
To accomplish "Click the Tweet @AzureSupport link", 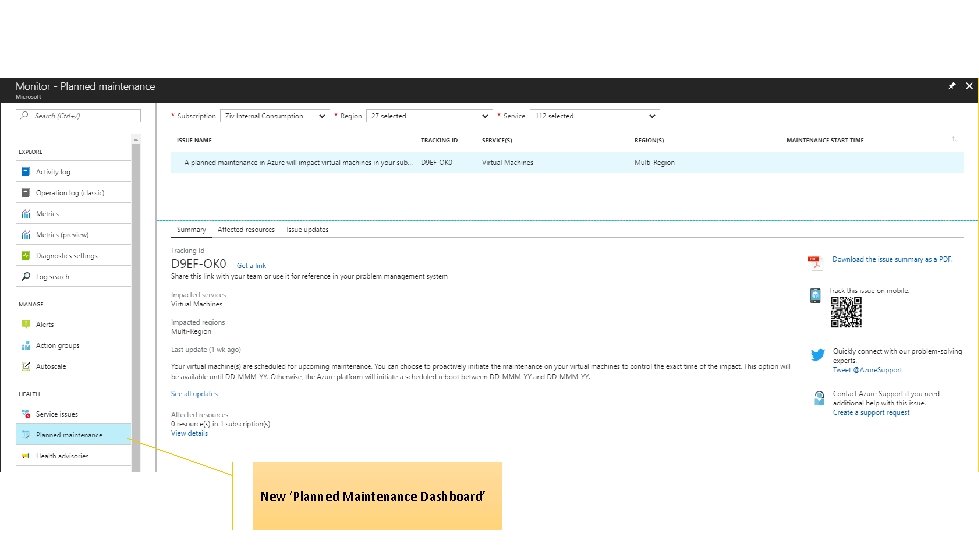I will click(x=867, y=370).
